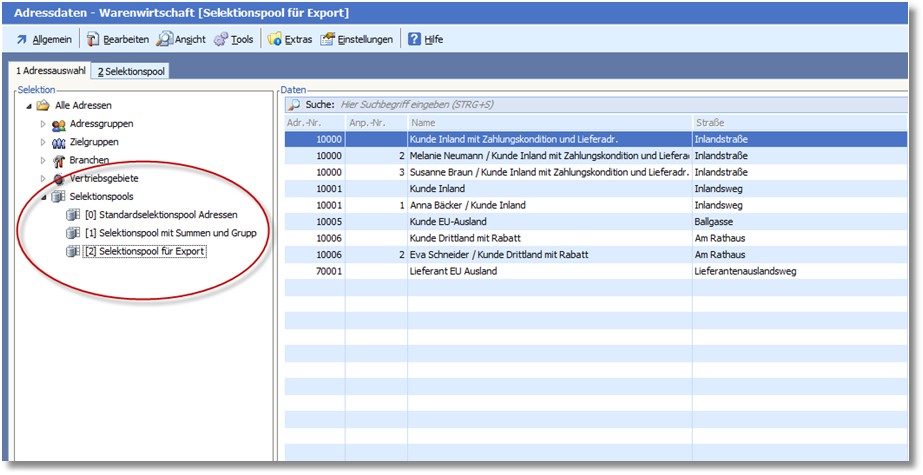Click the search magnifier icon beside Suche

click(x=294, y=104)
